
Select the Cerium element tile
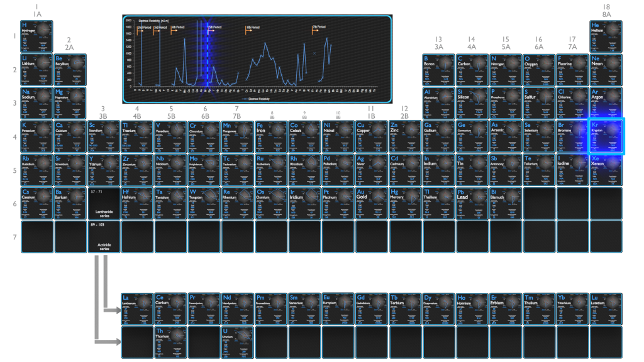pyautogui.click(x=170, y=309)
